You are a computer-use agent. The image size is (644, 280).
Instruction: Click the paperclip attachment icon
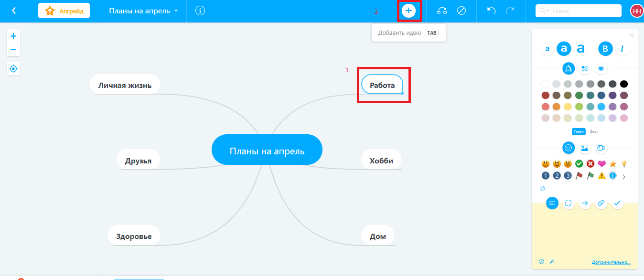tap(601, 203)
